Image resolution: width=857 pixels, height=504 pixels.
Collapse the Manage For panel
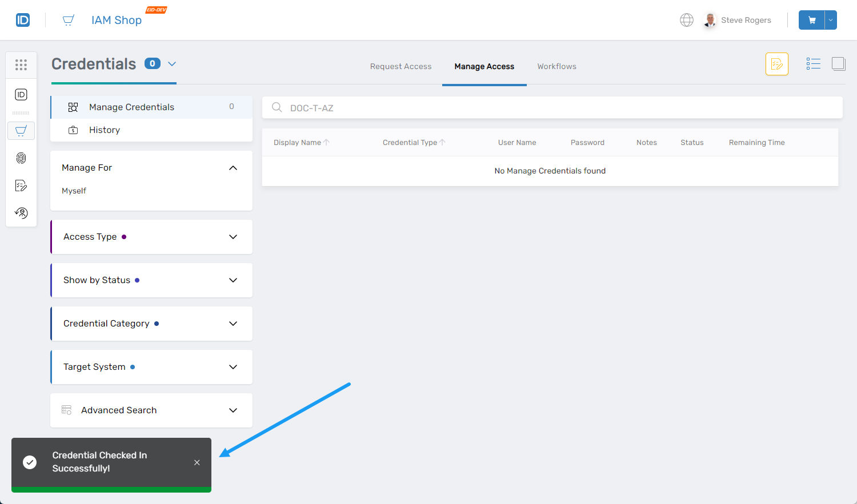pos(233,168)
